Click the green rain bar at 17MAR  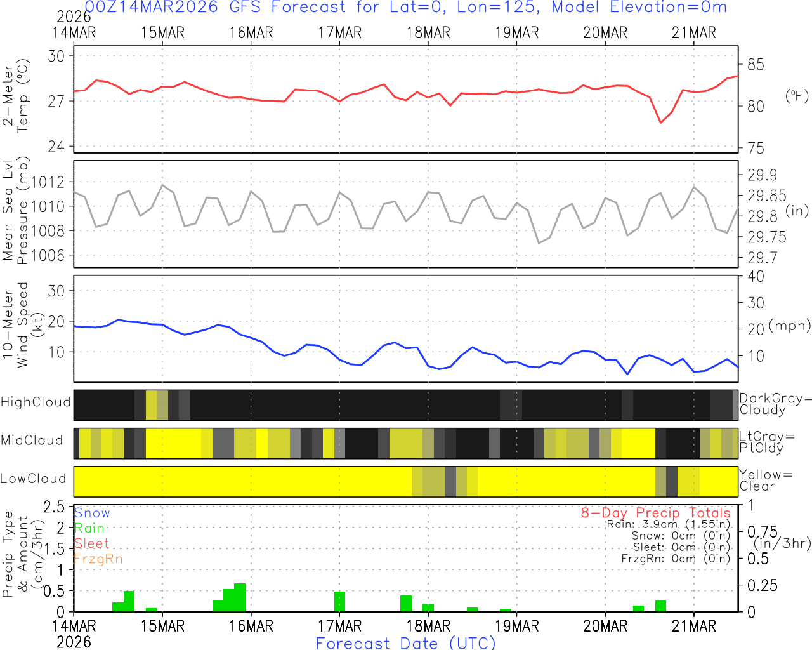(339, 601)
